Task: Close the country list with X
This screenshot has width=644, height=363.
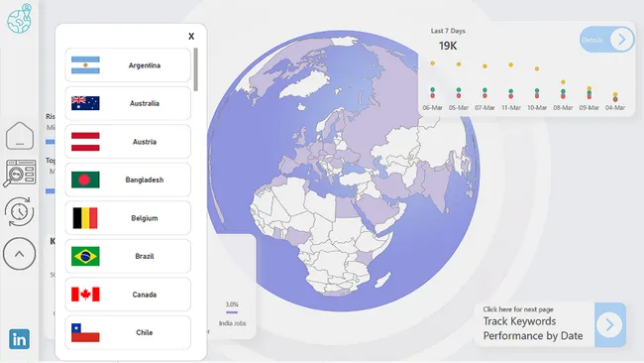Action: (191, 36)
